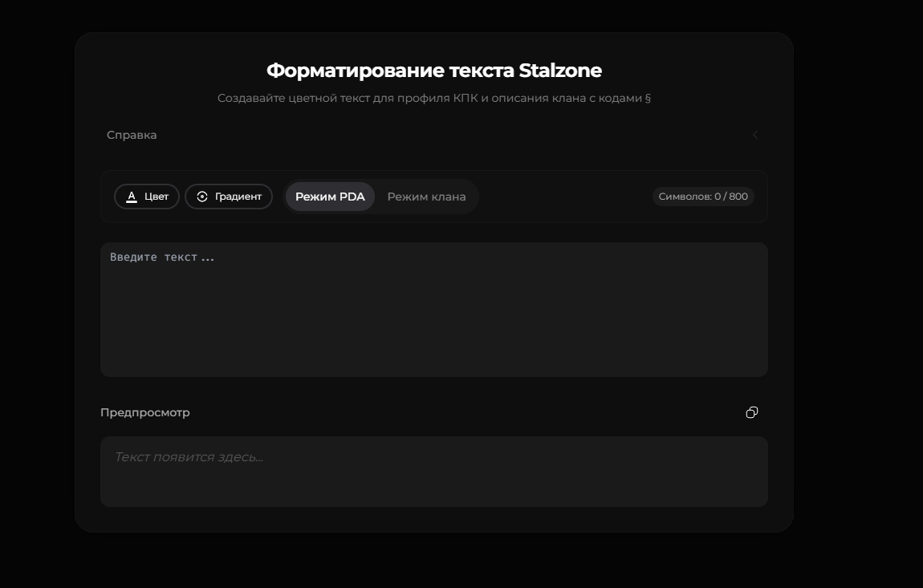
Task: Switch to Режим клана mode
Action: click(x=427, y=197)
